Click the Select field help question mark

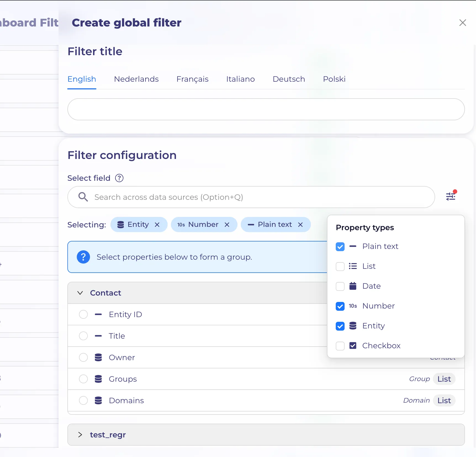119,178
